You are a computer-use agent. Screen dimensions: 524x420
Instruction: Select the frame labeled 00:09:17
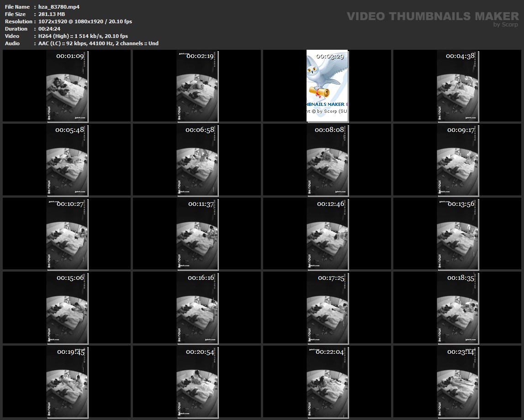(x=458, y=160)
